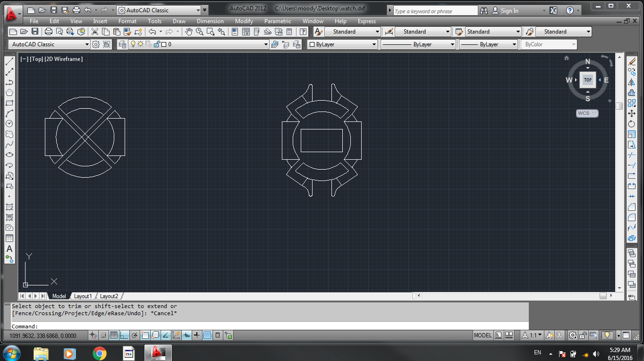Toggle Show/Hide Lineweight in status bar
The width and height of the screenshot is (644, 361).
tap(197, 335)
